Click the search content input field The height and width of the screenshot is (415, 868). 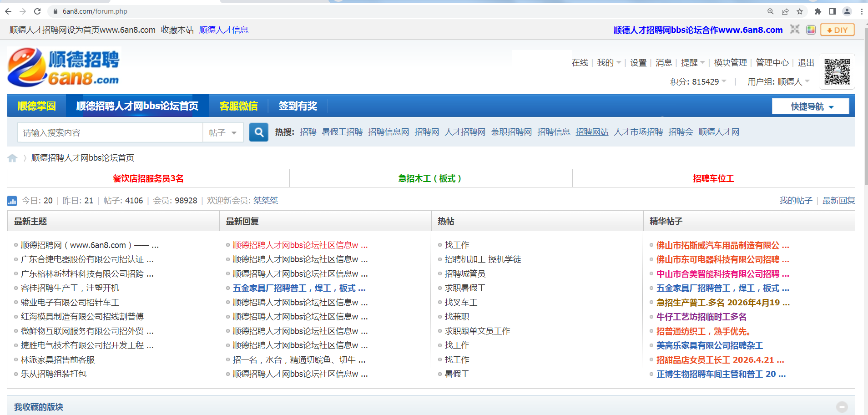pos(110,133)
